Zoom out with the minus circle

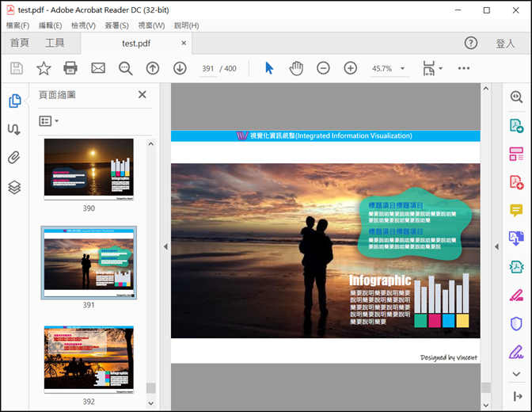323,68
